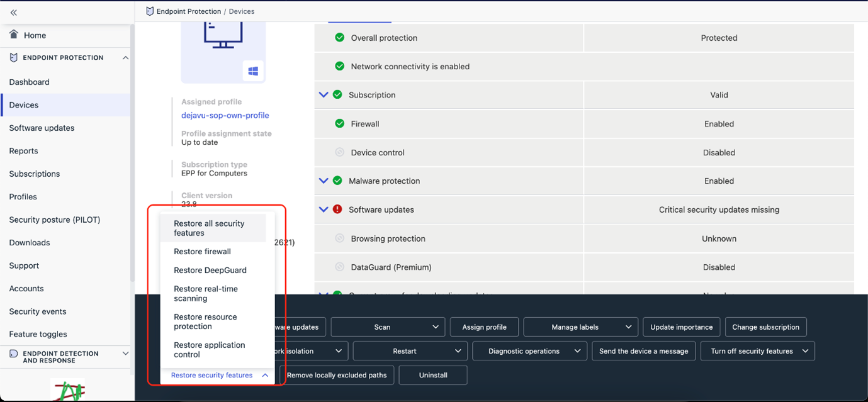Image resolution: width=868 pixels, height=402 pixels.
Task: Click the disabled icon beside Device control
Action: pyautogui.click(x=340, y=152)
